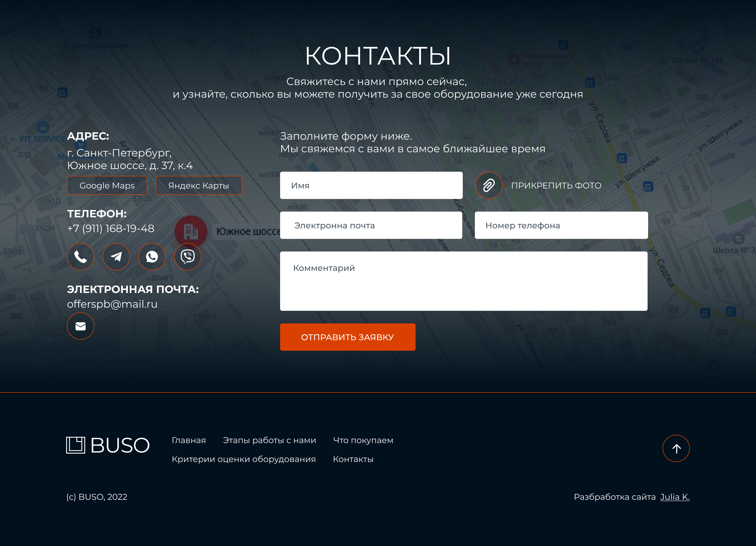Screen dimensions: 756x546
Task: Click the email offerspb@mail.ru
Action: (x=112, y=304)
